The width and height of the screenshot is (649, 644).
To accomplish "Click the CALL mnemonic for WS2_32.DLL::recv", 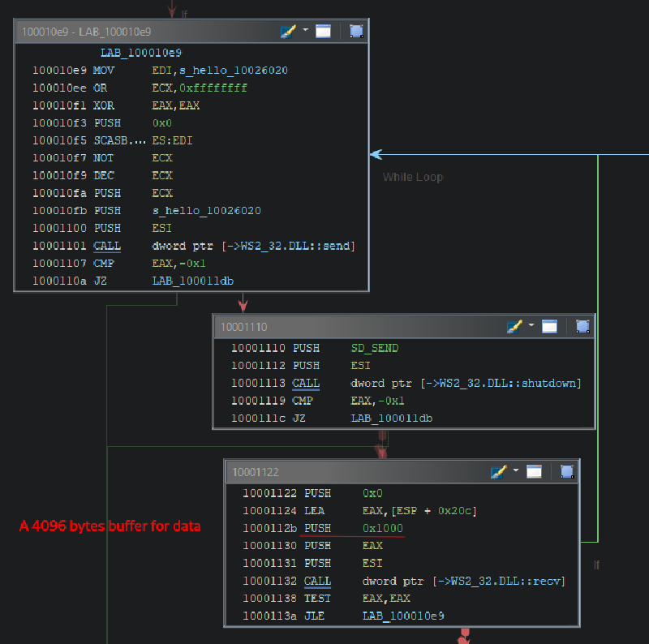I will tap(317, 582).
